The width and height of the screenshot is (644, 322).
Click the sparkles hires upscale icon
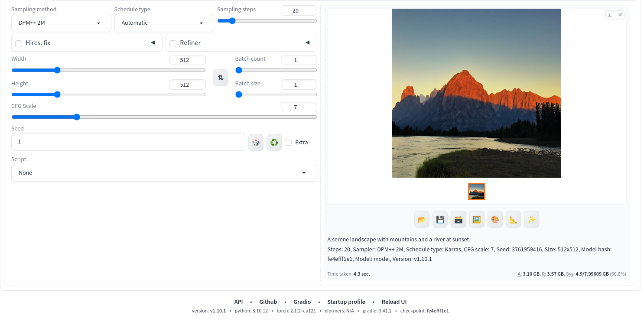531,220
